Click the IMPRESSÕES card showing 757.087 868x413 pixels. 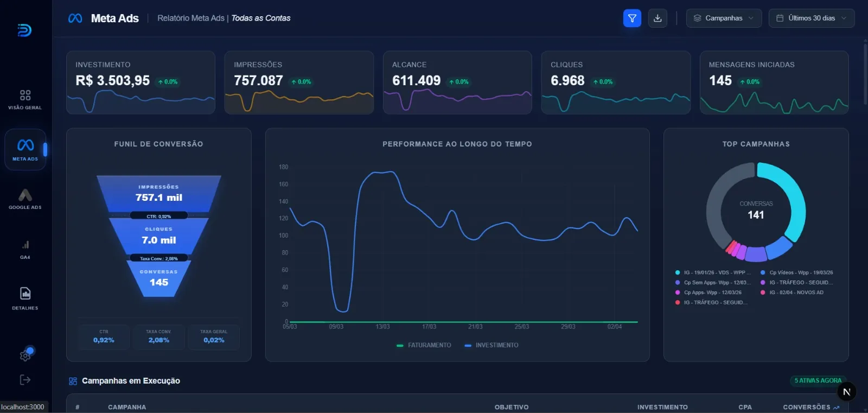(x=299, y=82)
